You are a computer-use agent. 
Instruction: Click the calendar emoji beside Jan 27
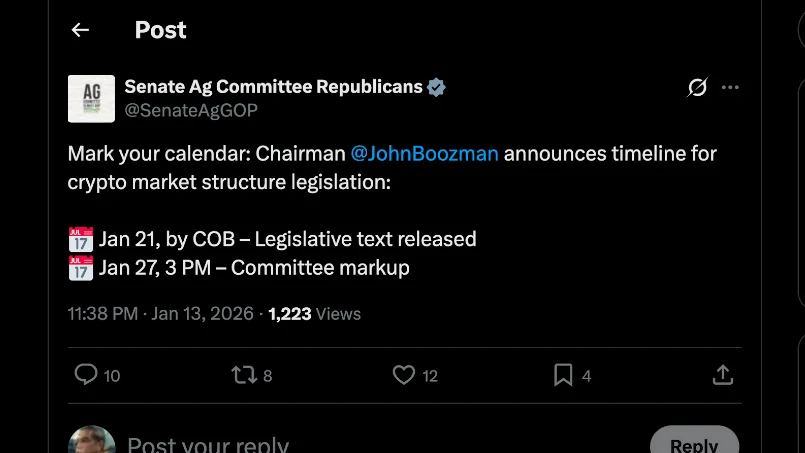(81, 268)
